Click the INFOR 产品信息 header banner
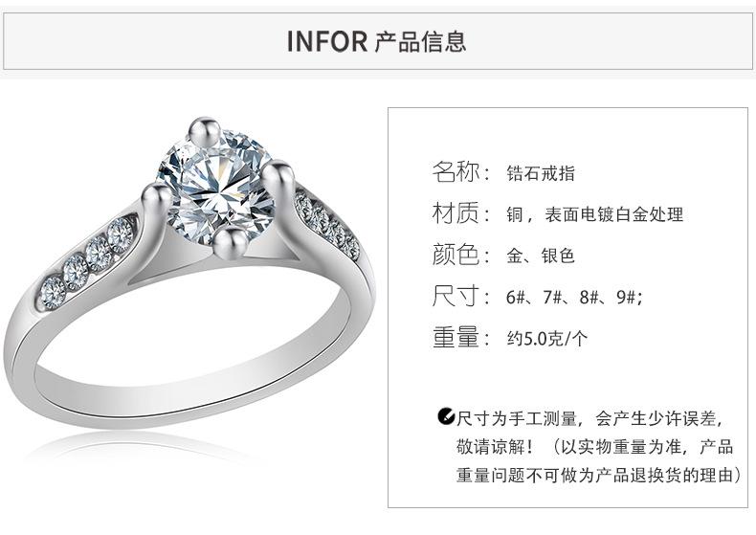 tap(377, 41)
